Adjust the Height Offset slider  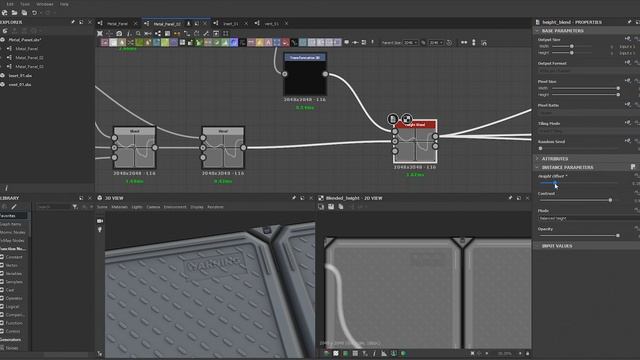click(x=578, y=183)
